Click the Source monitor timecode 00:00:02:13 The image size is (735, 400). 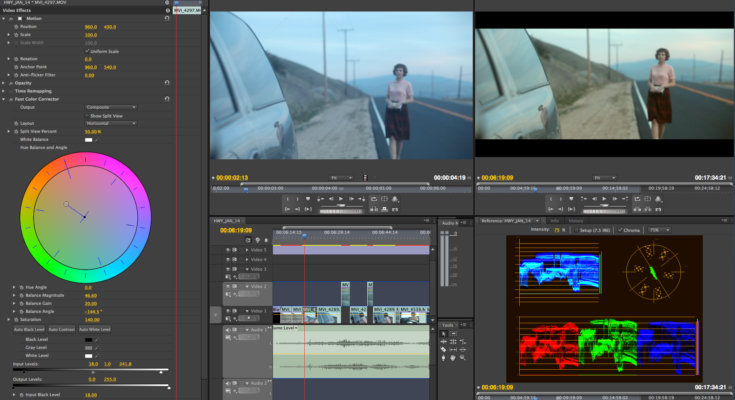232,178
